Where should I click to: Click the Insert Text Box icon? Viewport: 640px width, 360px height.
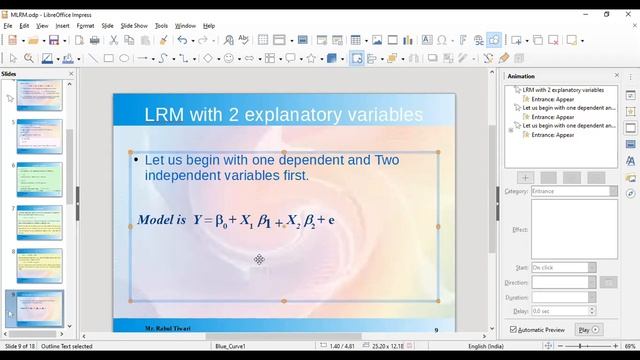[427, 40]
